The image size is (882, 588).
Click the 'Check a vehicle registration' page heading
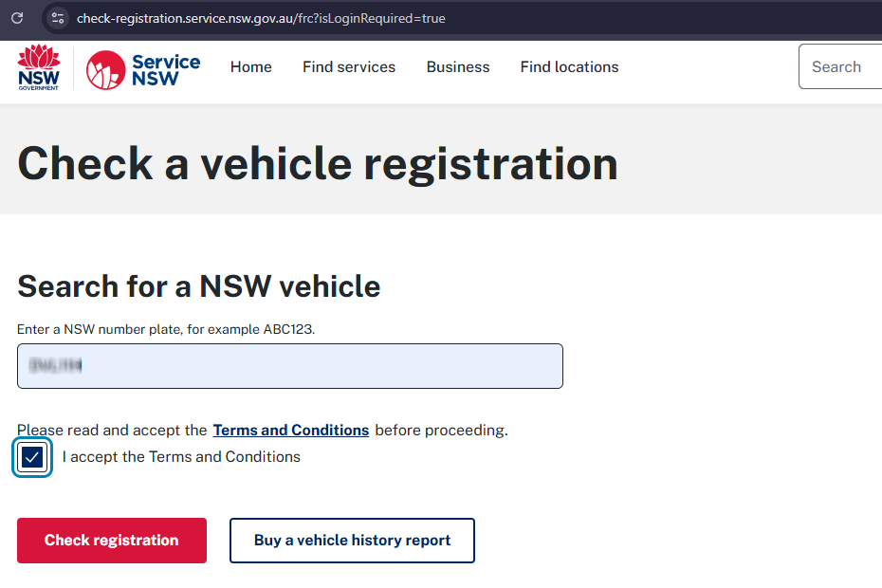318,163
